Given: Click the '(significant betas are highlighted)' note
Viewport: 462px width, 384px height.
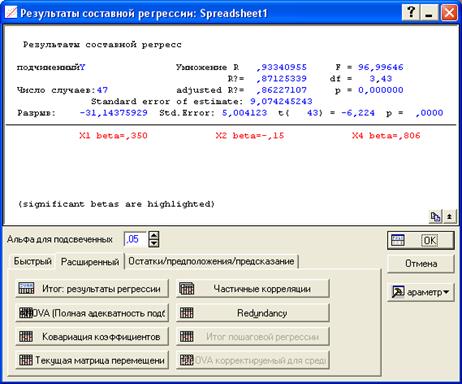Looking at the screenshot, I should pos(116,204).
